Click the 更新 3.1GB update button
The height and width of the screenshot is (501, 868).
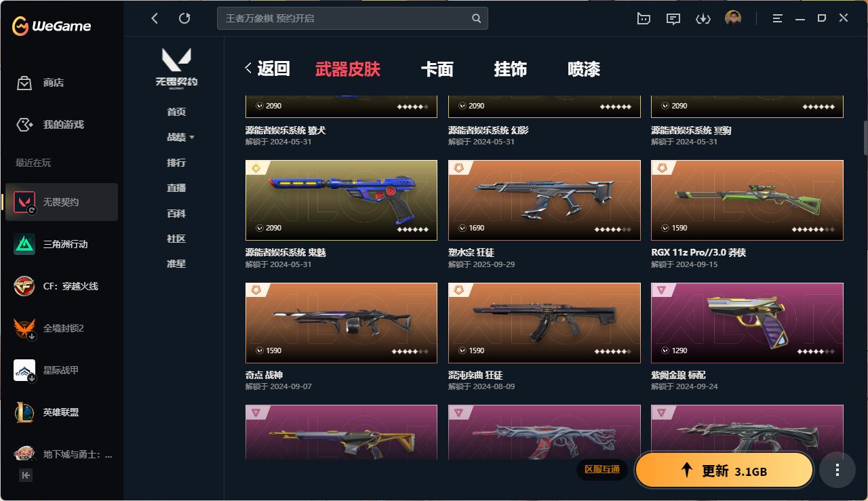coord(724,470)
